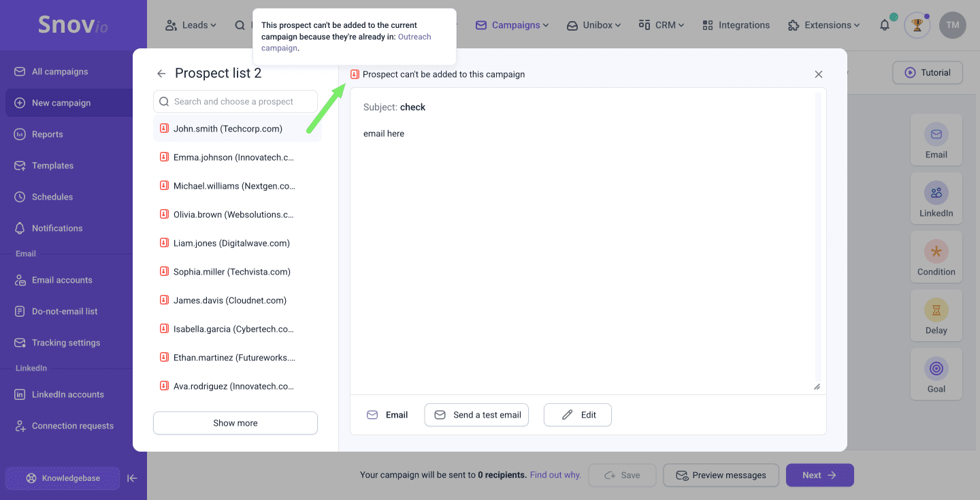This screenshot has width=980, height=500.
Task: Add a Condition step element
Action: click(x=936, y=257)
